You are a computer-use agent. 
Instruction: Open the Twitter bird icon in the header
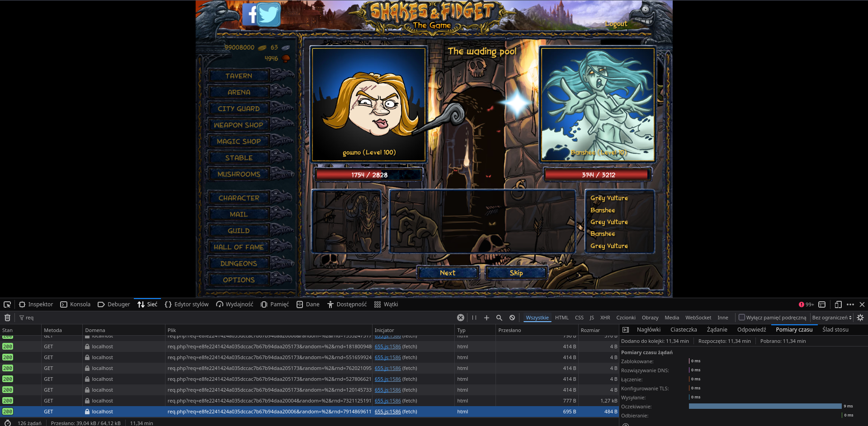pos(269,14)
